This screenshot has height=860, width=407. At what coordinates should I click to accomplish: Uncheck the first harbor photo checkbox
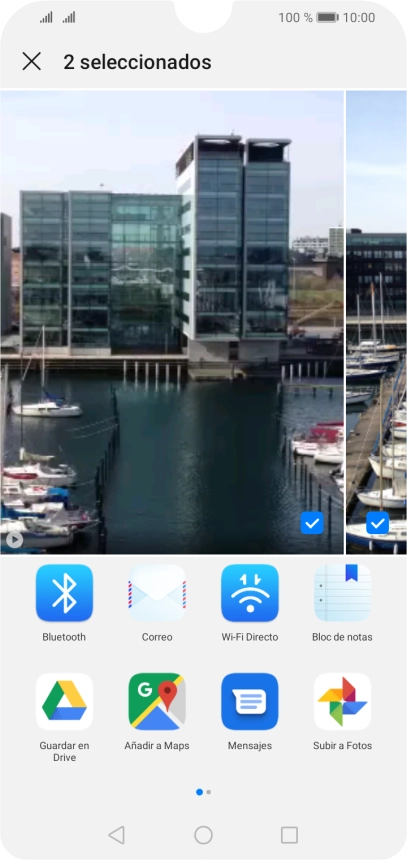(x=312, y=523)
